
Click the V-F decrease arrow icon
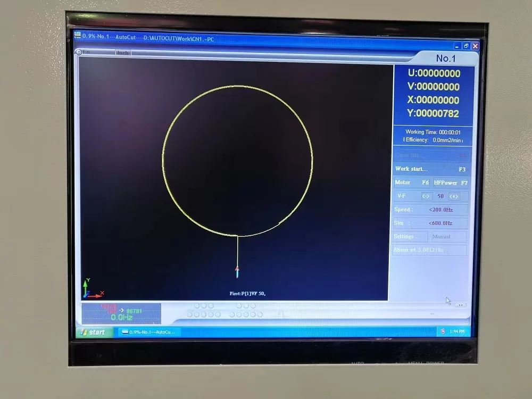pyautogui.click(x=426, y=196)
